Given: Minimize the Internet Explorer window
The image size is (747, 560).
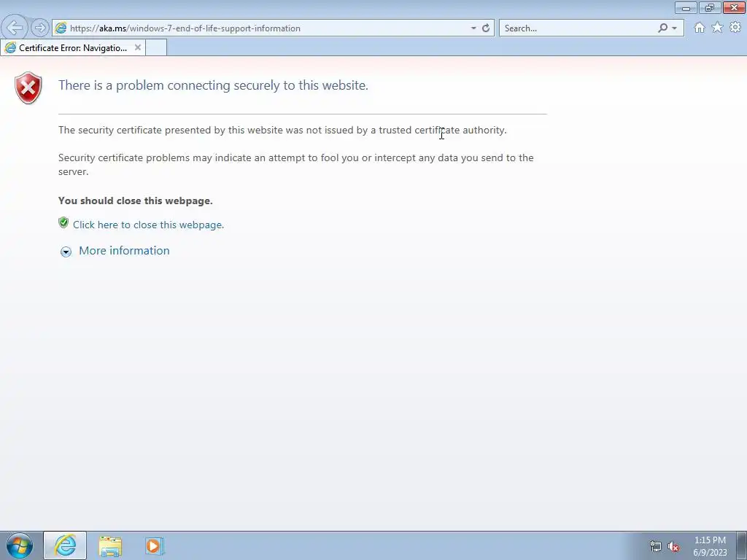Looking at the screenshot, I should (x=686, y=7).
